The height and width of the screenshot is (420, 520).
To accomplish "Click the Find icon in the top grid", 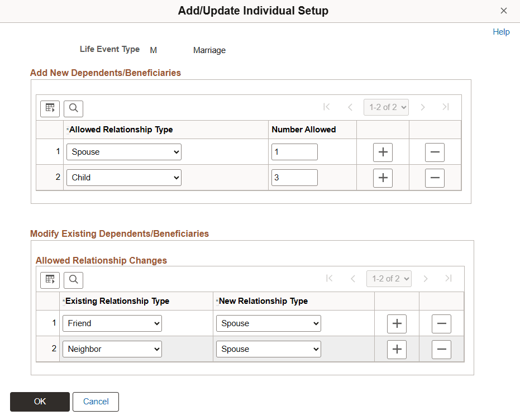I will click(73, 108).
